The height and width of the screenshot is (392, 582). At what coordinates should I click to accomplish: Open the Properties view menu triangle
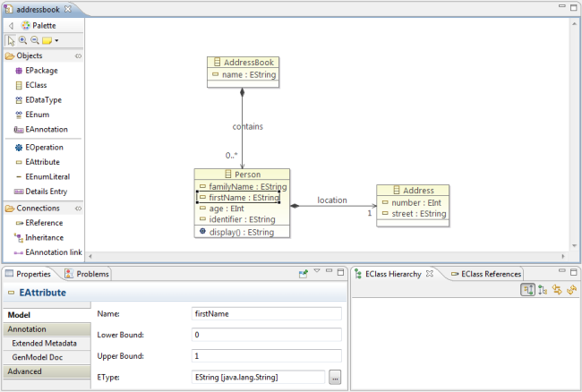pos(317,272)
